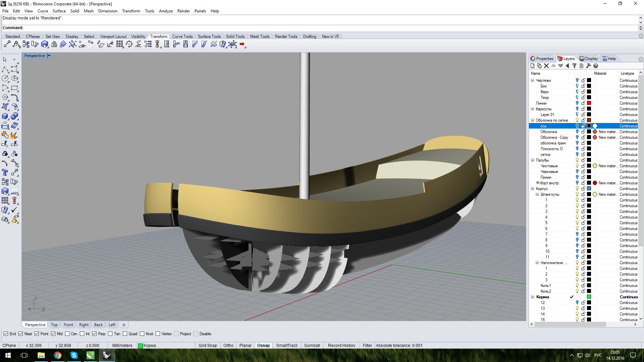Click the green checkmark Check tool icon
The image size is (644, 362).
point(14,210)
